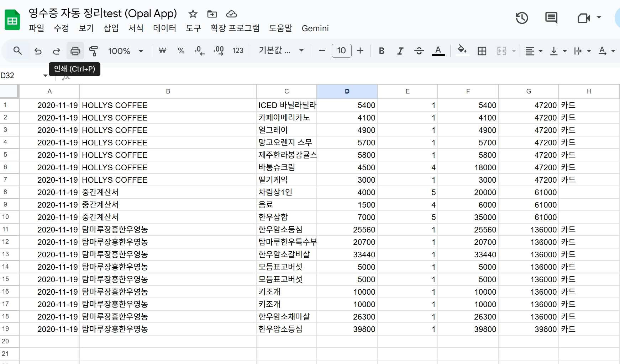The width and height of the screenshot is (620, 364).
Task: Open the Google Sheets home icon
Action: [12, 20]
